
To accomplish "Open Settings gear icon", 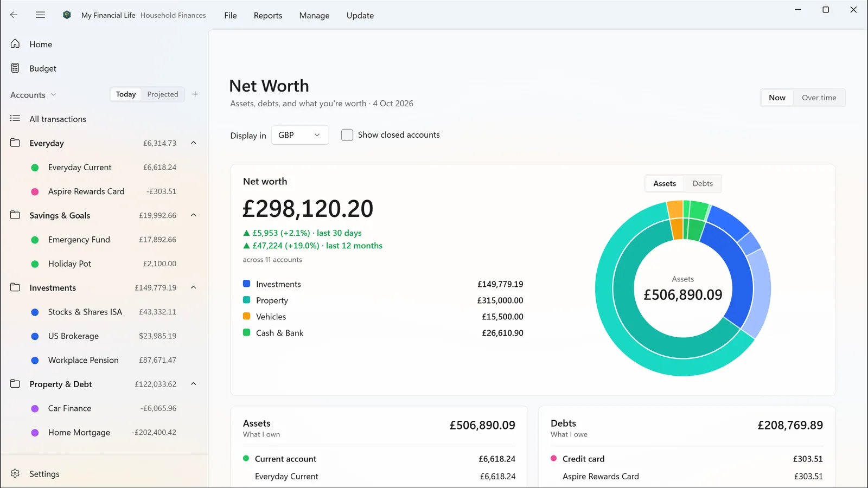I will point(15,473).
